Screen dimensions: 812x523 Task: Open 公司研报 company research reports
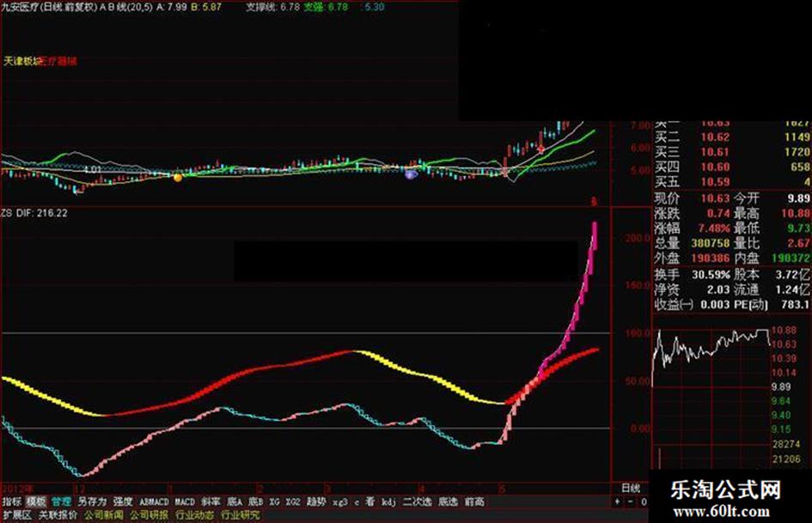tap(150, 515)
